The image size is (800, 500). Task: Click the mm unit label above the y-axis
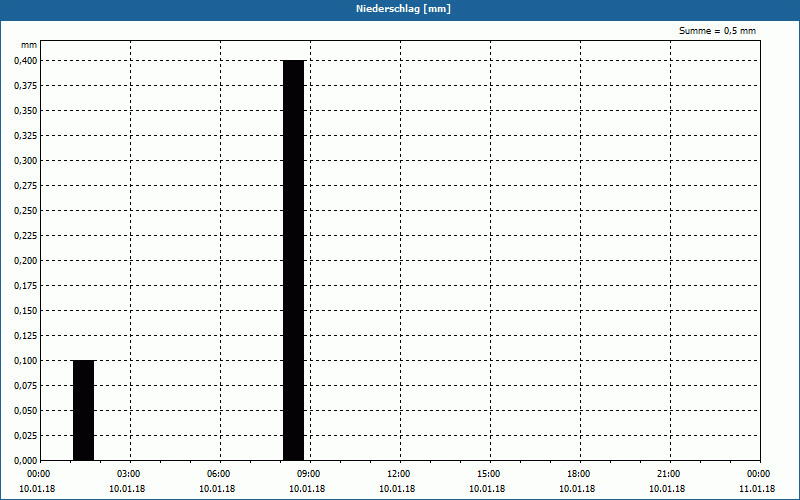(x=29, y=45)
